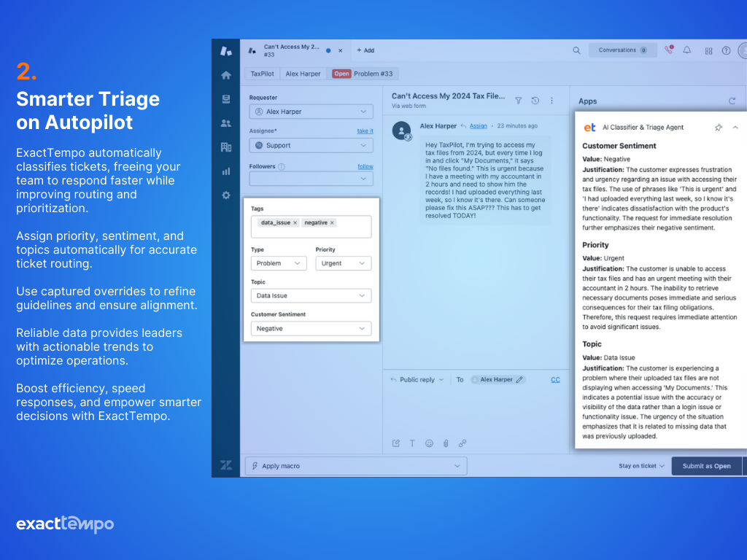Attach a file with paperclip icon
The image size is (747, 560).
(446, 443)
